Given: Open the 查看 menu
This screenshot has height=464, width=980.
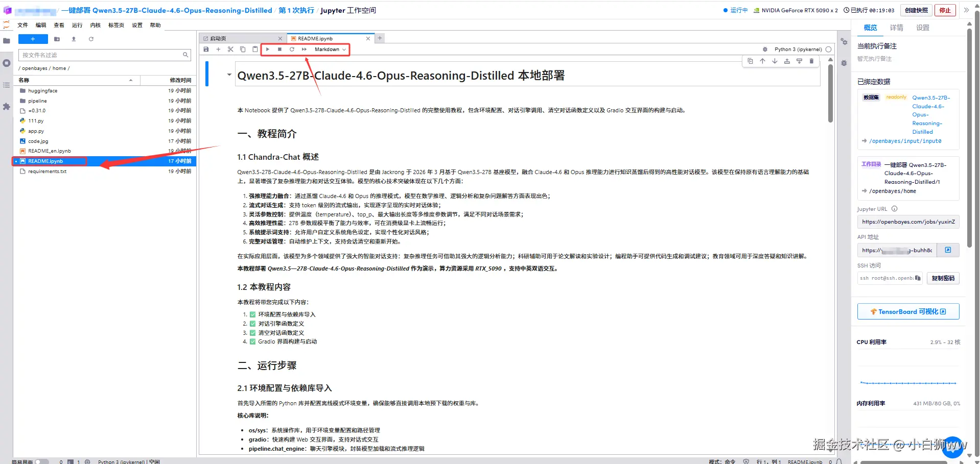Looking at the screenshot, I should [59, 25].
